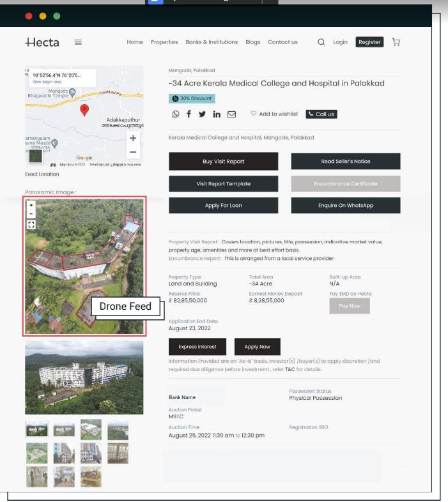The image size is (448, 502).
Task: Zoom in on the panoramic image
Action: [x=31, y=205]
